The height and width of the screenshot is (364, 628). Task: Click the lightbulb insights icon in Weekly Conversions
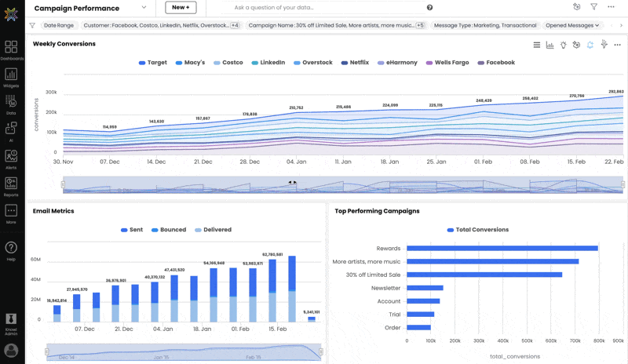click(563, 45)
